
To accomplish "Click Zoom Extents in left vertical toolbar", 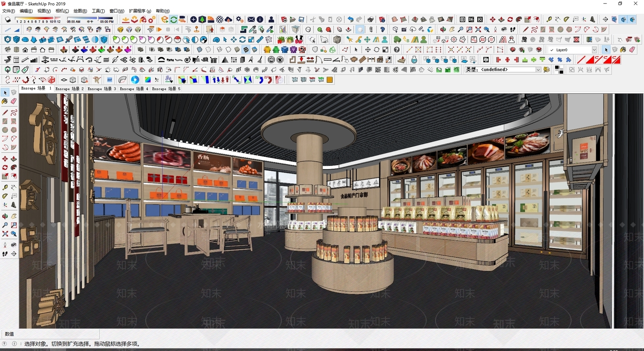I will [5, 234].
